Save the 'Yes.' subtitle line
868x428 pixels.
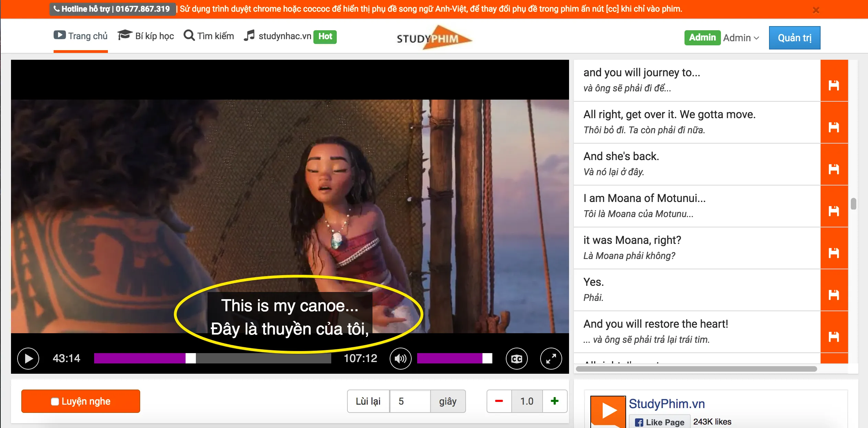pyautogui.click(x=834, y=295)
